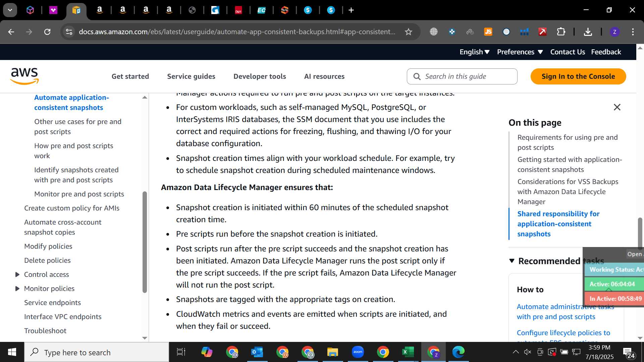Click the sidebar scroll down arrow
644x362 pixels.
coord(145,338)
